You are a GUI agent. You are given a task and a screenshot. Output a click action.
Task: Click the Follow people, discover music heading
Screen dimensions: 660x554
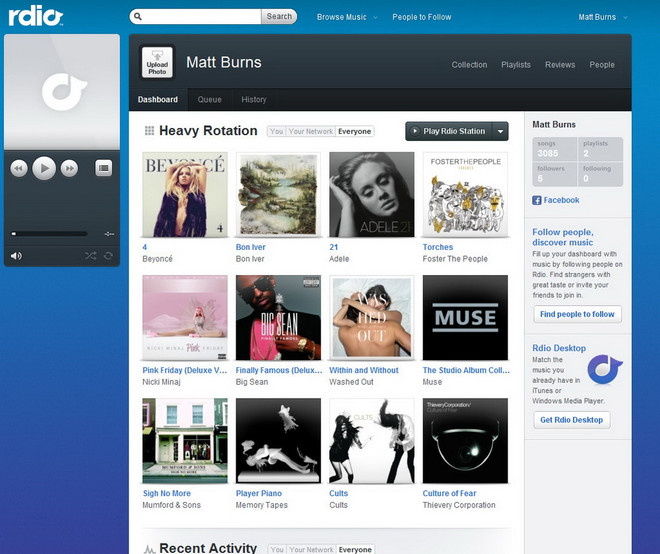(563, 237)
